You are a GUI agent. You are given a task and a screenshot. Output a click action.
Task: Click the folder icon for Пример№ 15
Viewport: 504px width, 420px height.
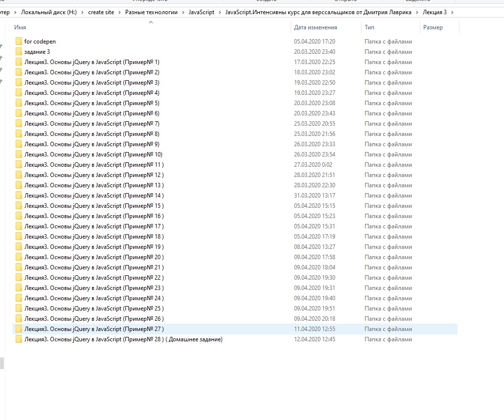click(19, 206)
